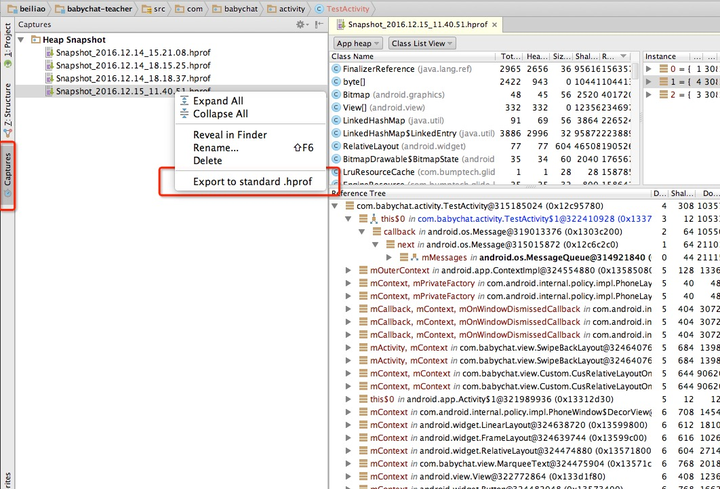Screen dimensions: 720x489
Task: Collapse the Heap Snapshot folder node
Action: point(21,40)
